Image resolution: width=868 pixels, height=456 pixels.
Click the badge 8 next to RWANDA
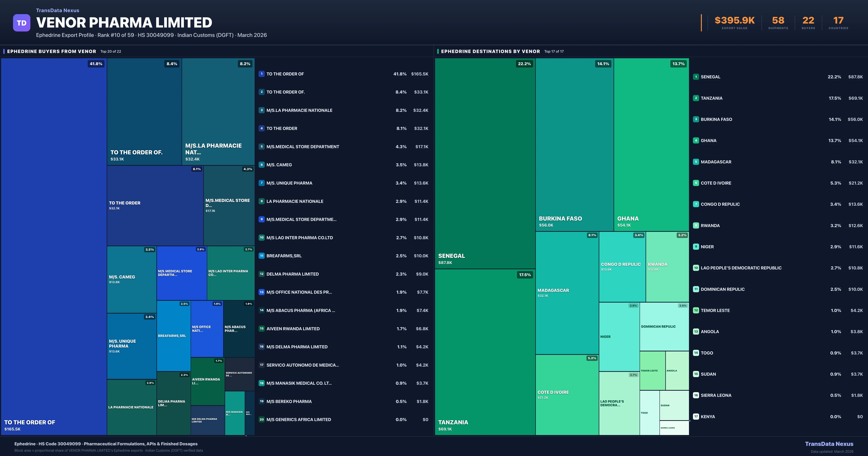[x=696, y=225]
